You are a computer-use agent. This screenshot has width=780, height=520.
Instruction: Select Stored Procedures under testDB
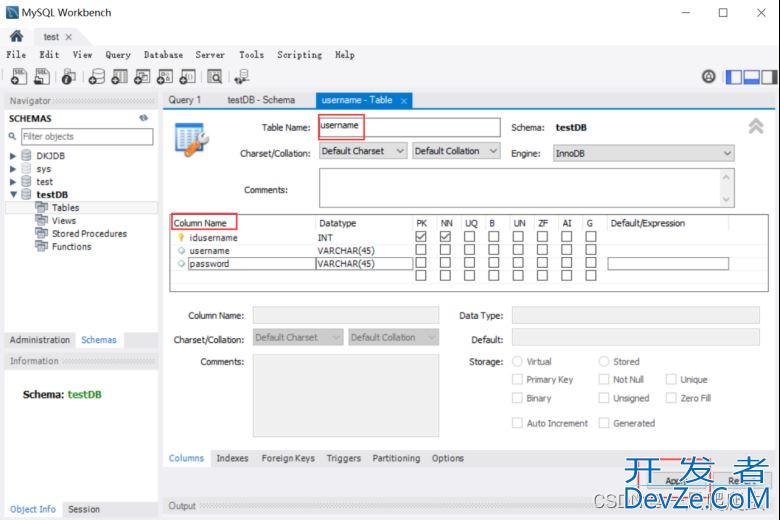[89, 233]
